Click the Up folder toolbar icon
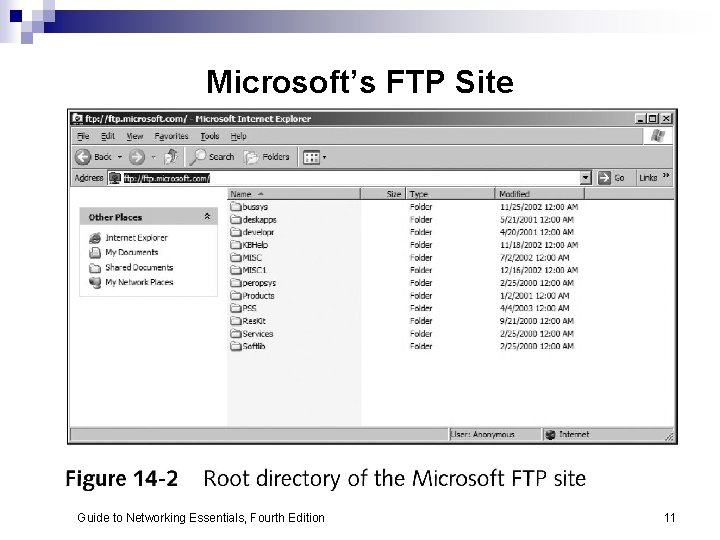Screen dimensions: 720x540 click(x=171, y=157)
